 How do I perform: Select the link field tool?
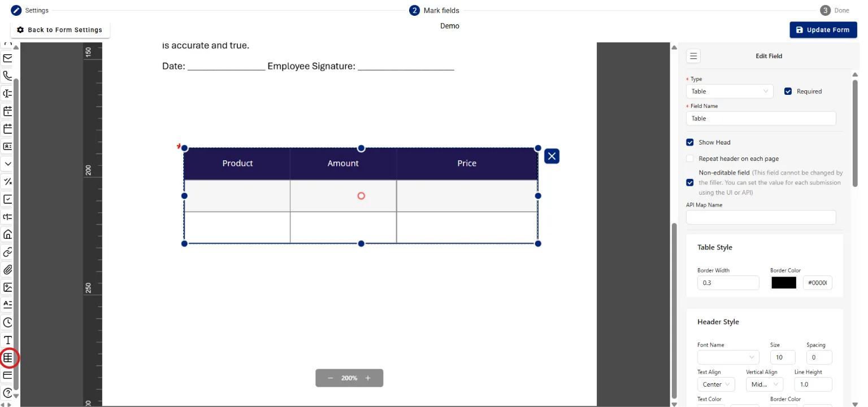coord(8,252)
